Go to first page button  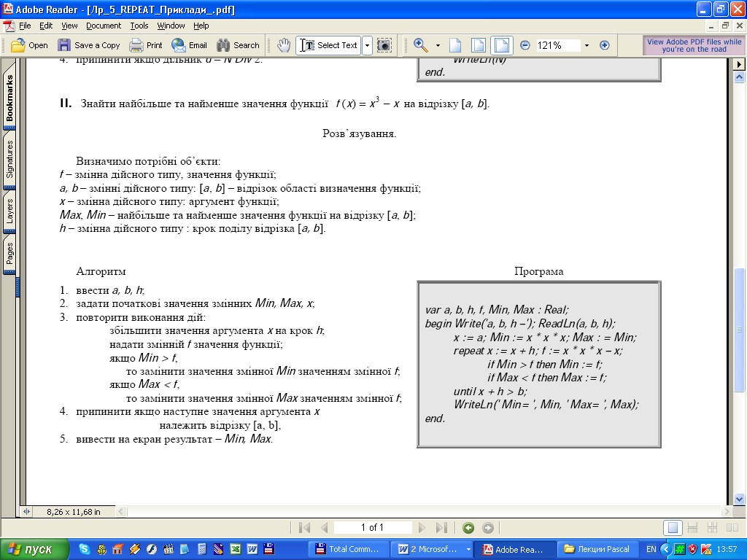(304, 528)
